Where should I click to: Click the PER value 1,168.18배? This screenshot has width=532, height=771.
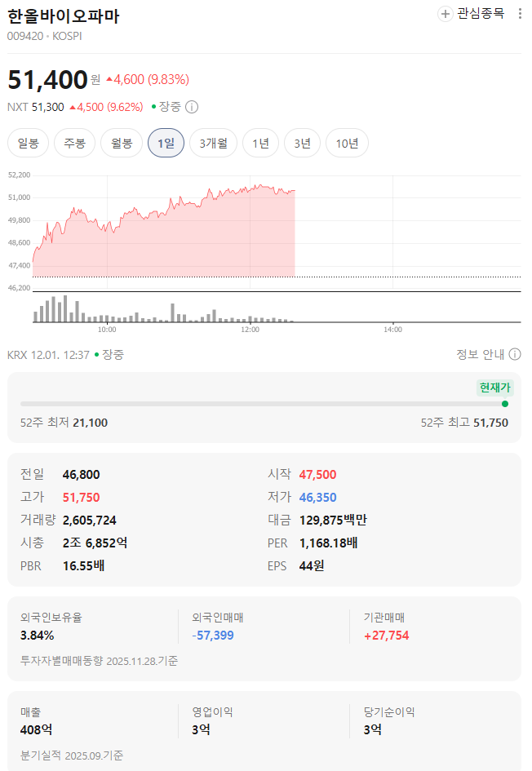coord(329,543)
